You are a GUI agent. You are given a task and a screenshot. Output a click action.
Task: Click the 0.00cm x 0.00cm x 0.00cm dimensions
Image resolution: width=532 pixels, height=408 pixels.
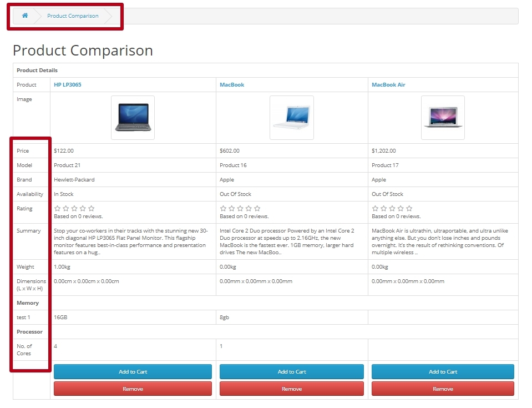click(87, 281)
